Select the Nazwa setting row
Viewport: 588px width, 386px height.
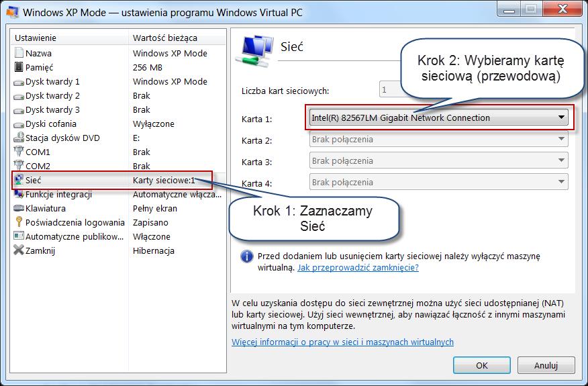(118, 53)
